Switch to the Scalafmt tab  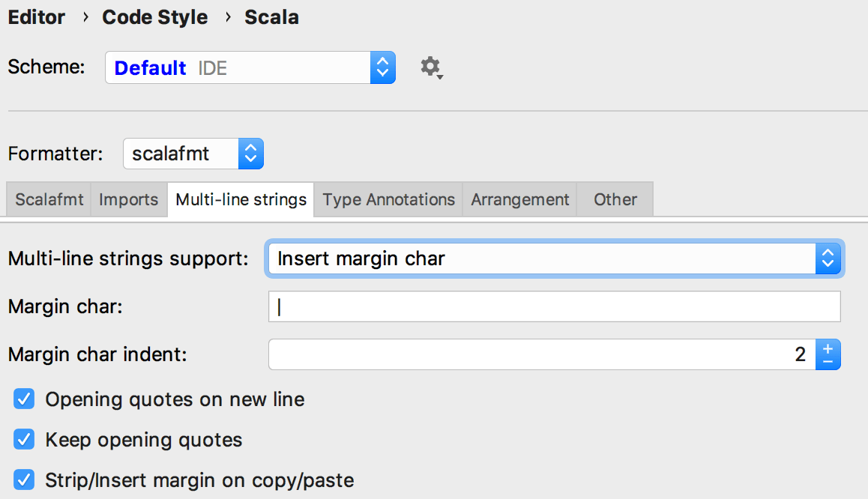tap(48, 199)
